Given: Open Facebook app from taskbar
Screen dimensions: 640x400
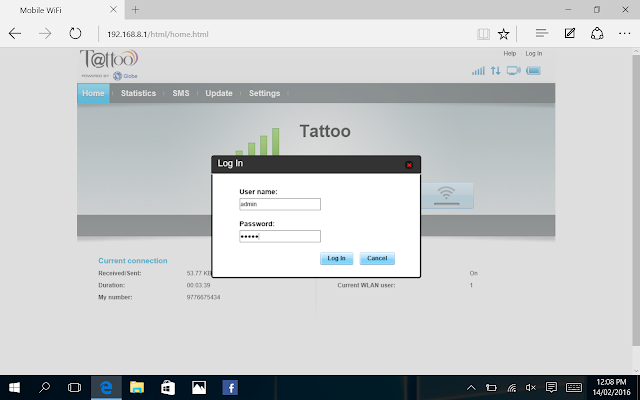Looking at the screenshot, I should click(230, 387).
